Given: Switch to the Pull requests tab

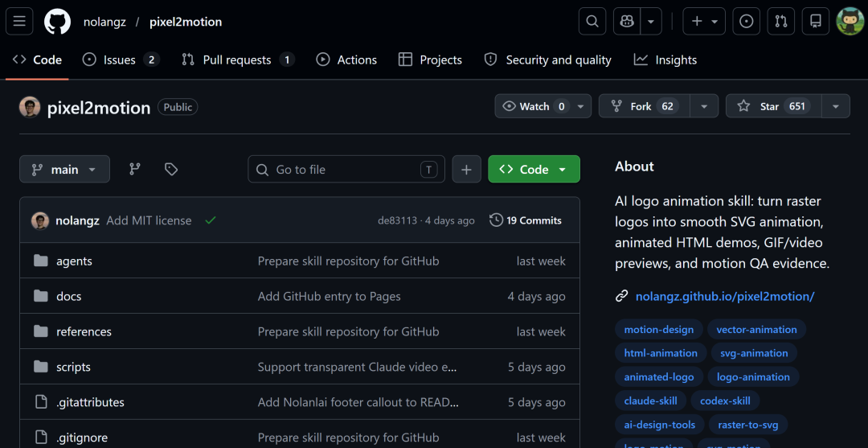Looking at the screenshot, I should [x=238, y=60].
